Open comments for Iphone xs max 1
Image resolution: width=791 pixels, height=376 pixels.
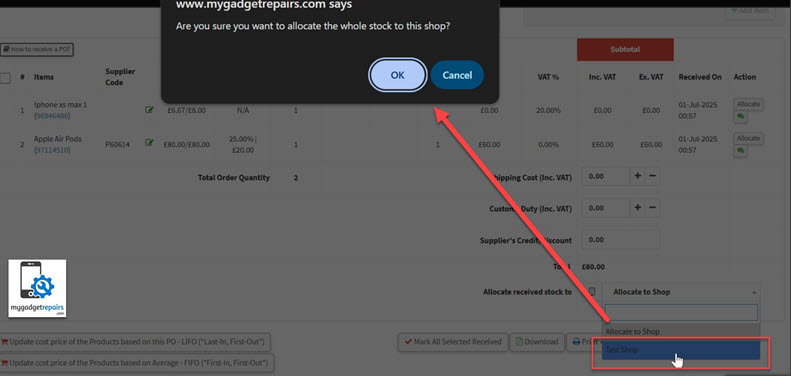pyautogui.click(x=740, y=117)
